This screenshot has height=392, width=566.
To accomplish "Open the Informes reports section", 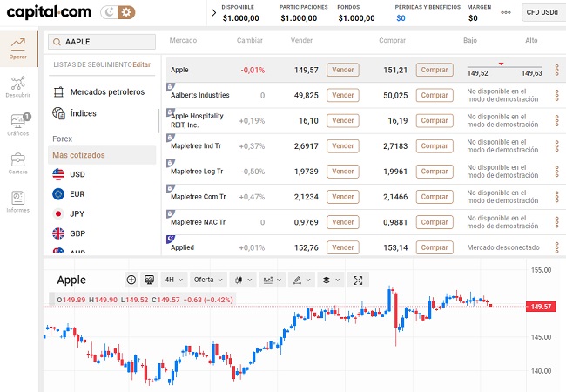I will [x=18, y=202].
